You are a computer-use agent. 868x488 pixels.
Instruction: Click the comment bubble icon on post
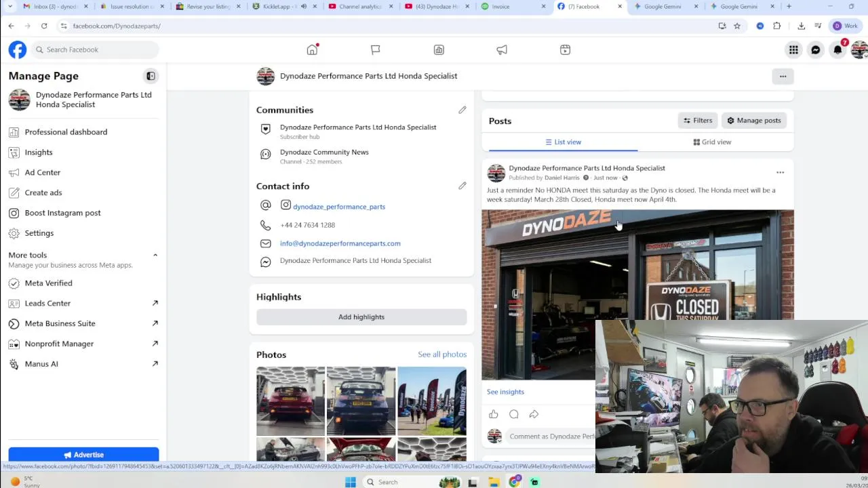click(513, 414)
